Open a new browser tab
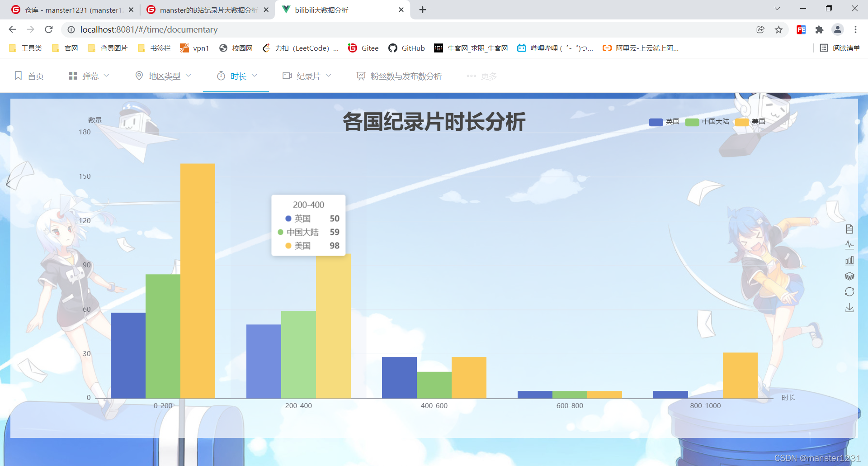 point(423,10)
